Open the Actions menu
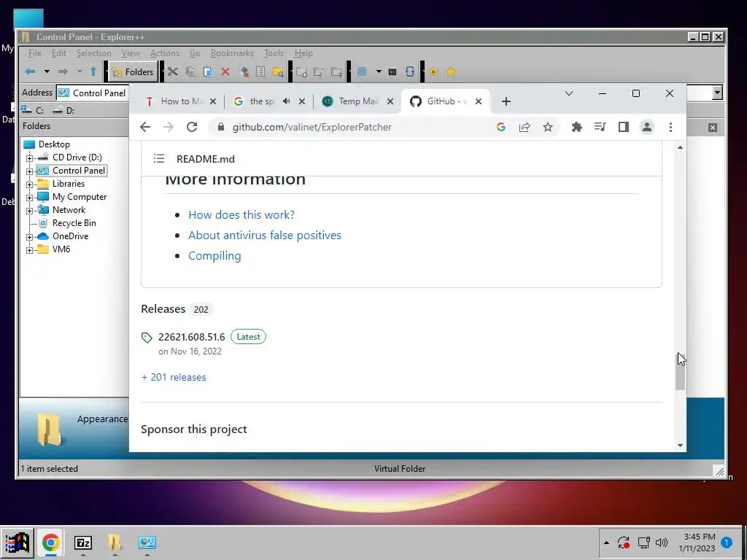747x560 pixels. click(165, 53)
